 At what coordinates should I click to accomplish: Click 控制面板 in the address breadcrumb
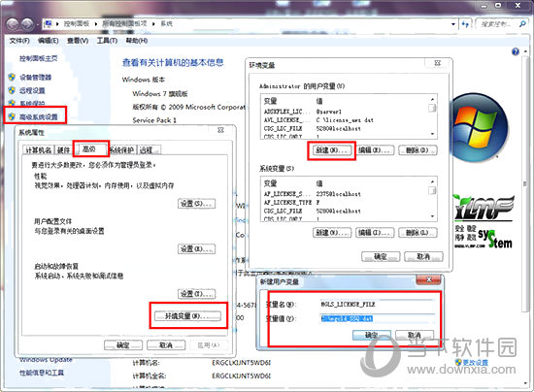pos(77,23)
